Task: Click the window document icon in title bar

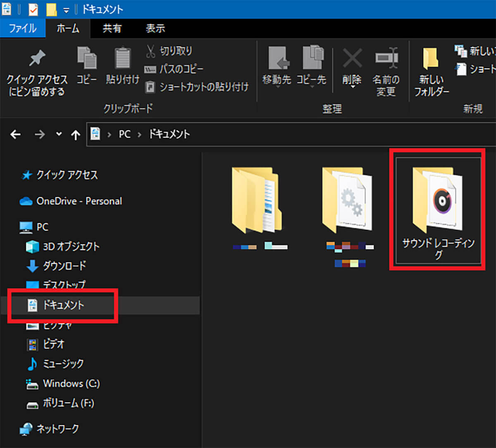Action: (7, 9)
